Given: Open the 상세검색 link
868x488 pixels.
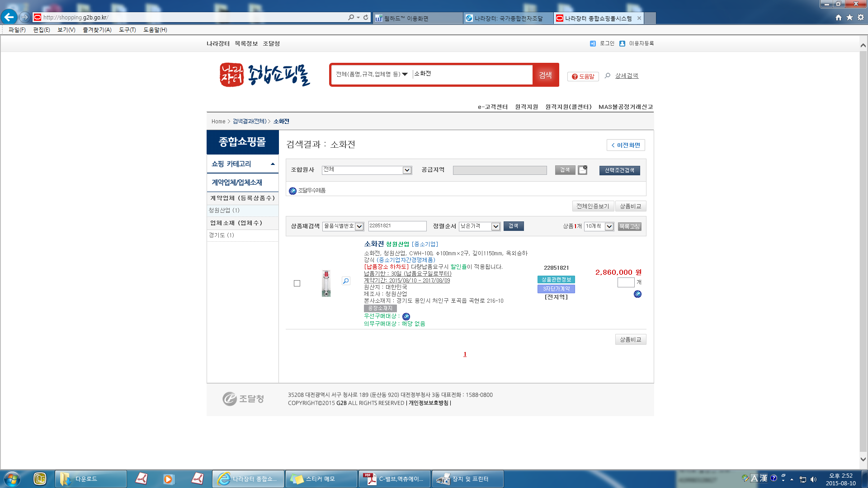Looking at the screenshot, I should click(x=627, y=75).
